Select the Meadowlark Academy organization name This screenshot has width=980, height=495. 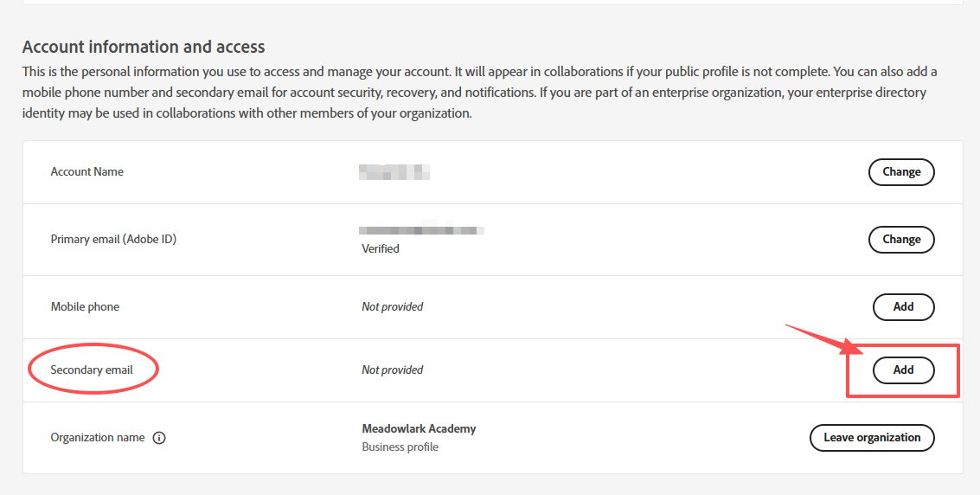pos(419,429)
